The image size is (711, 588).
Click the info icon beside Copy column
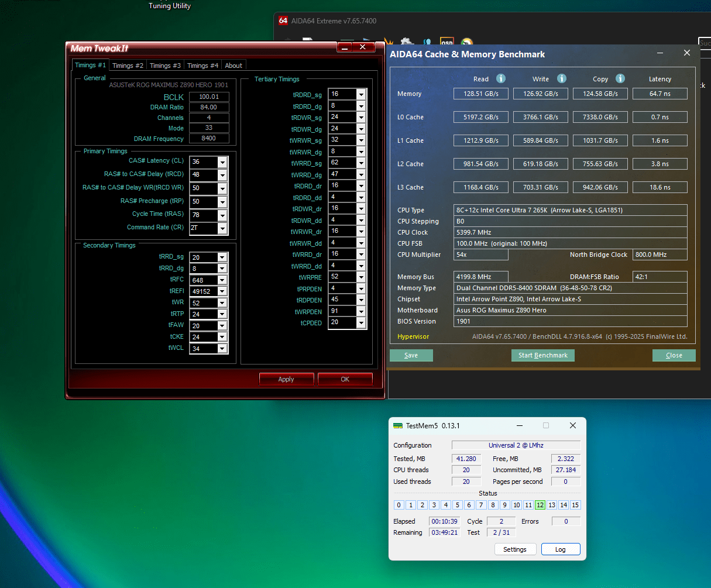(620, 78)
